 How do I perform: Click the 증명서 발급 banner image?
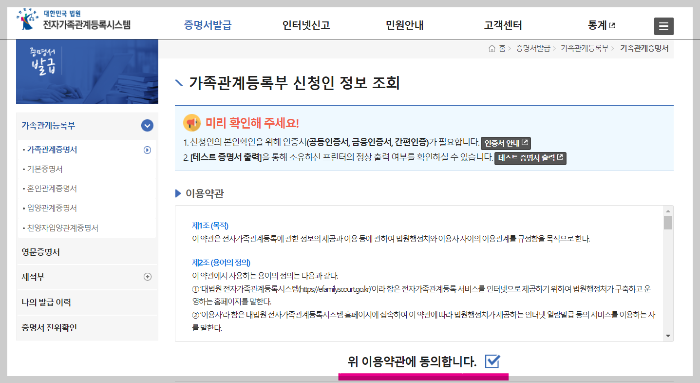pos(87,71)
